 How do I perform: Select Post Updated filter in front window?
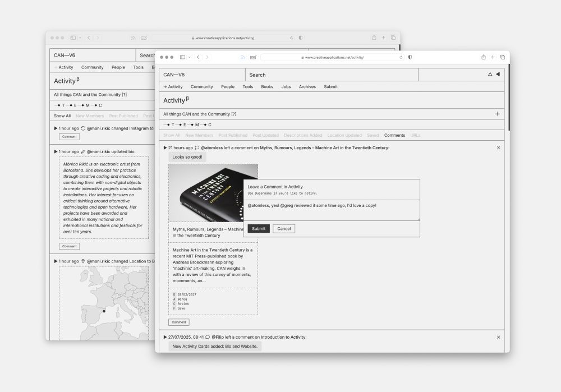pos(265,135)
